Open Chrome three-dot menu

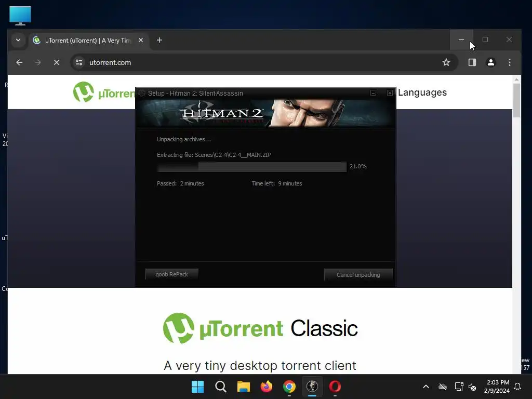pyautogui.click(x=509, y=62)
